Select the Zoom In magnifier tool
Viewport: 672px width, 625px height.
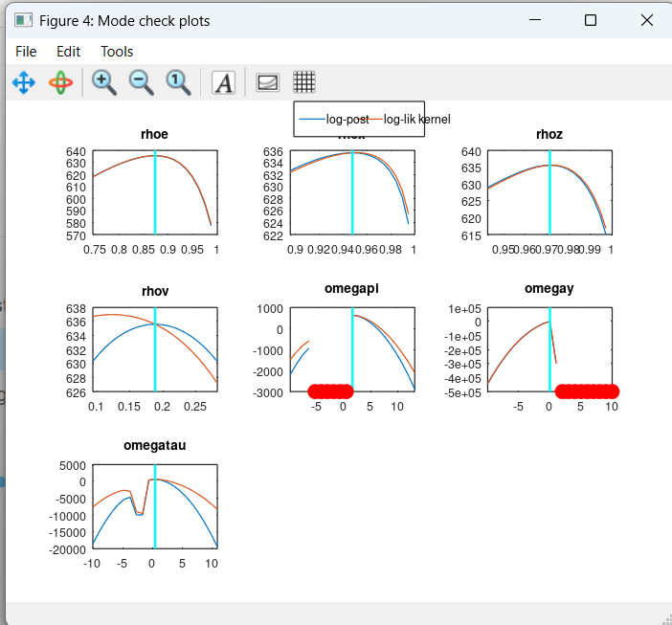point(103,82)
